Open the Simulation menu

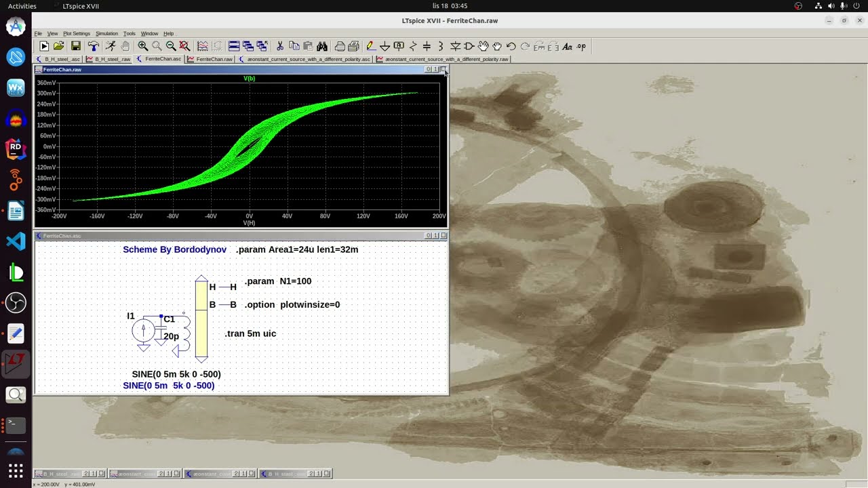pos(106,33)
